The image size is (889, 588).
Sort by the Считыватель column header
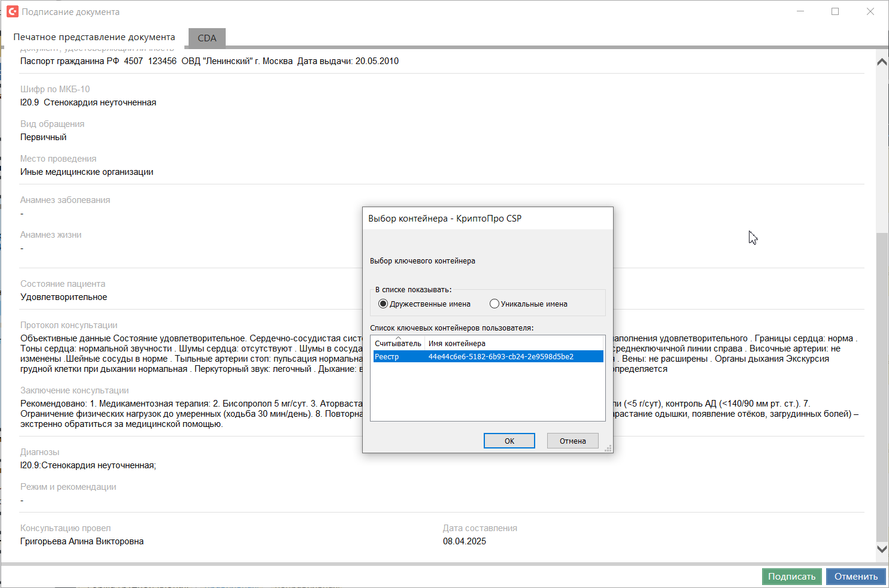[x=398, y=343]
